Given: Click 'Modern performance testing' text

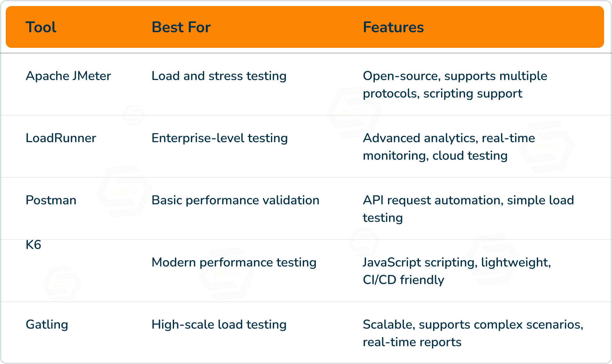Looking at the screenshot, I should point(234,262).
